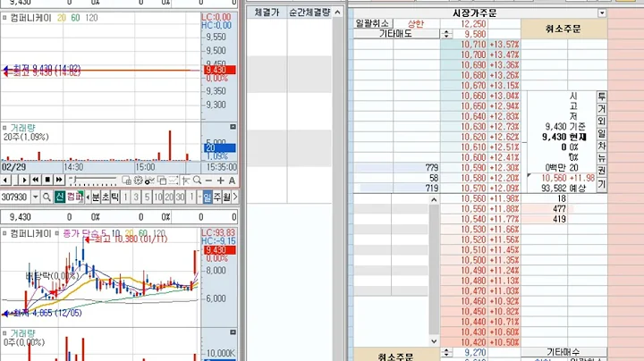Collapse 순간체결량 column with up arrow
Screen dimensions: 644x361
(337, 13)
